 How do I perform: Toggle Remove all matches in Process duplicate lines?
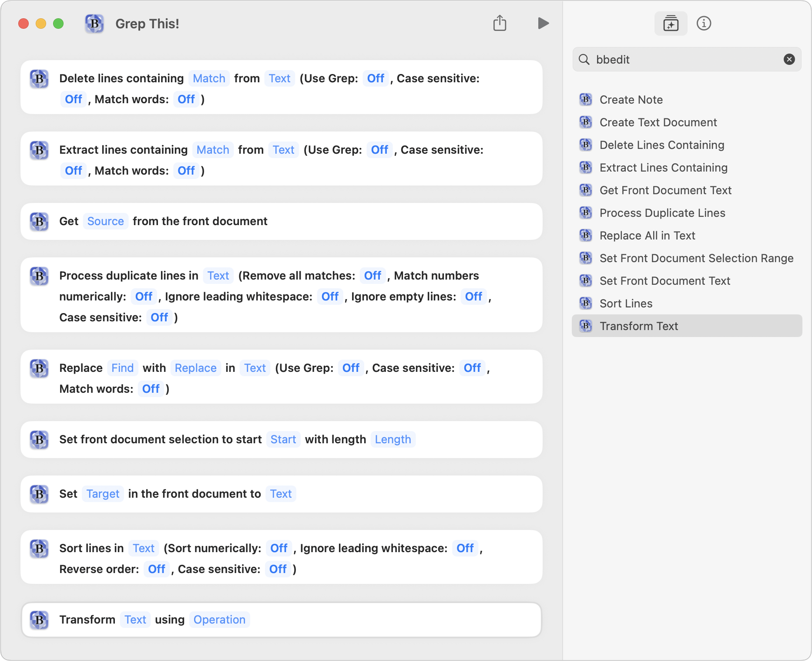372,276
